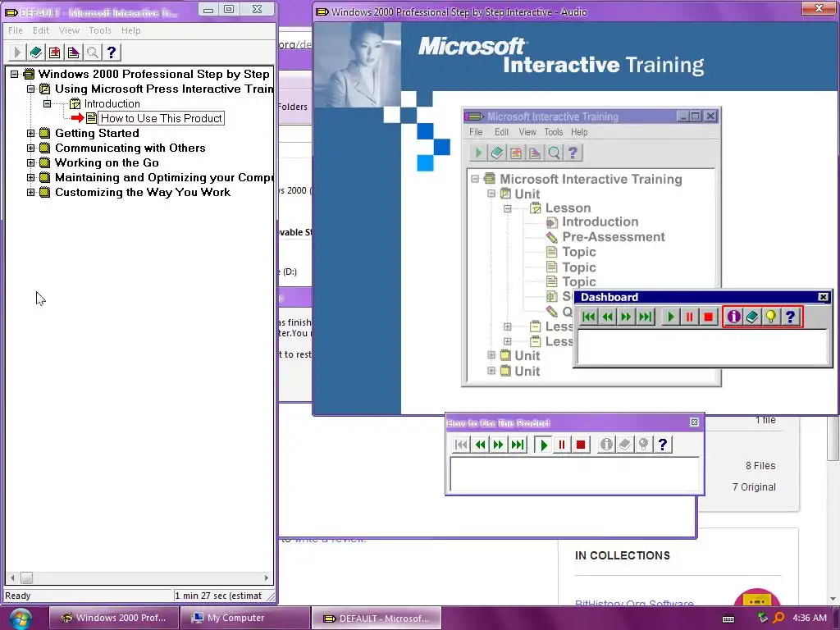Select Customizing the Way You Work label
The height and width of the screenshot is (630, 840).
[143, 192]
